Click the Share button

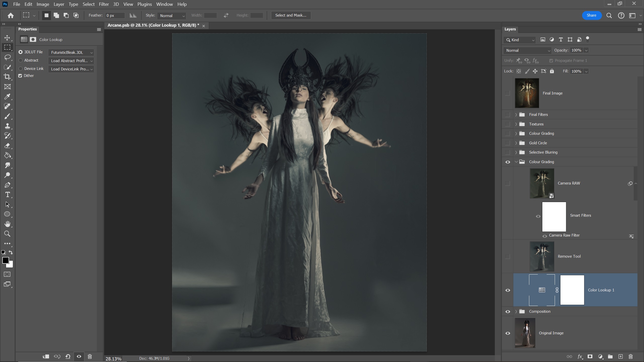click(x=591, y=15)
